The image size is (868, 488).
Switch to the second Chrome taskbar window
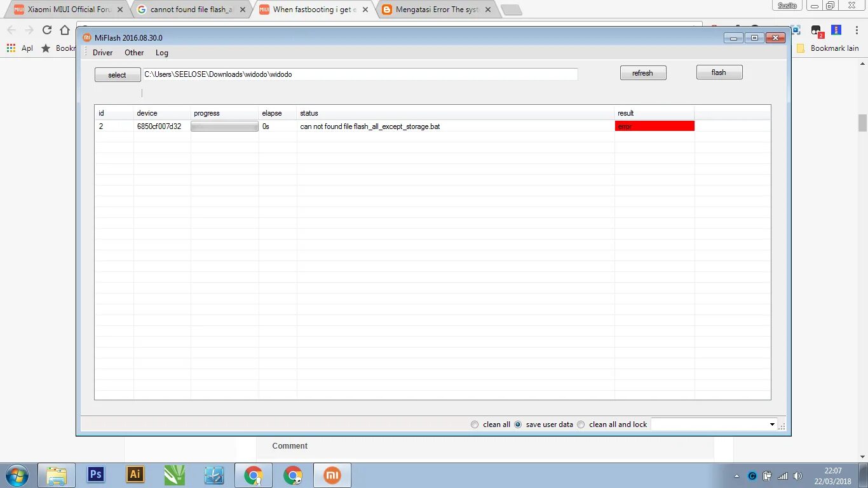(x=293, y=475)
